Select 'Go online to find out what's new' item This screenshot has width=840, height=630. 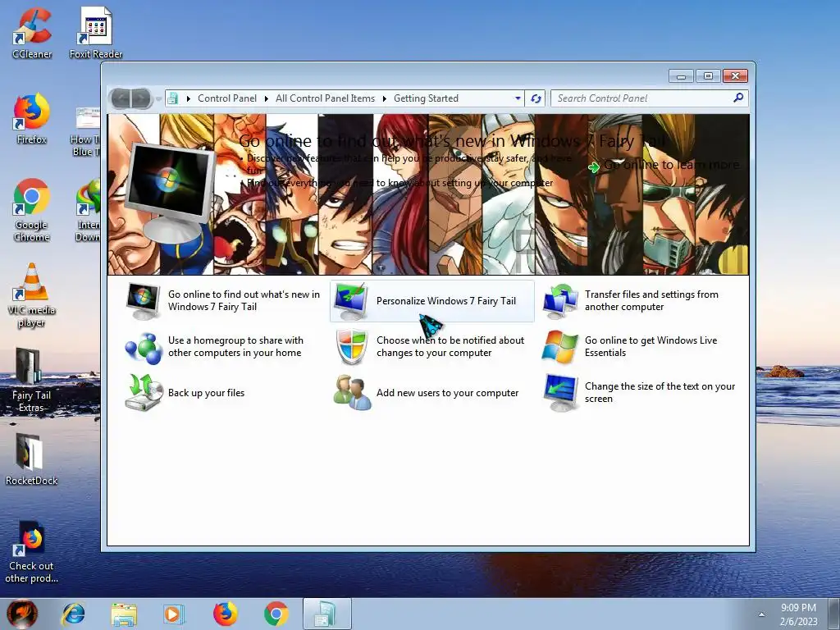tap(221, 300)
